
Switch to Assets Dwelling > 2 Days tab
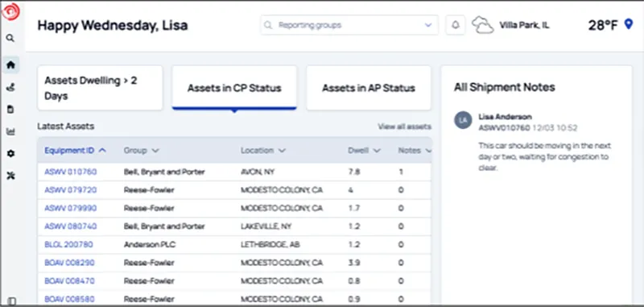point(100,88)
